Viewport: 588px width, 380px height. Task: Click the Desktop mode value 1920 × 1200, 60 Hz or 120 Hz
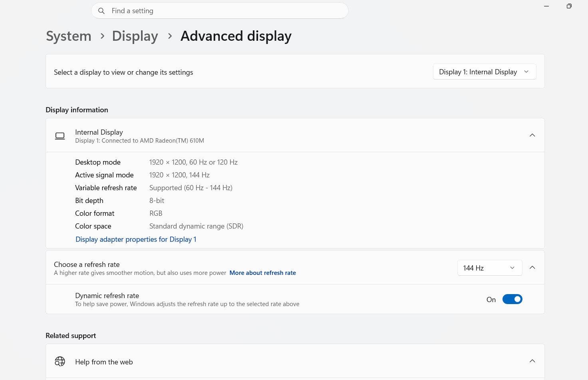point(193,162)
